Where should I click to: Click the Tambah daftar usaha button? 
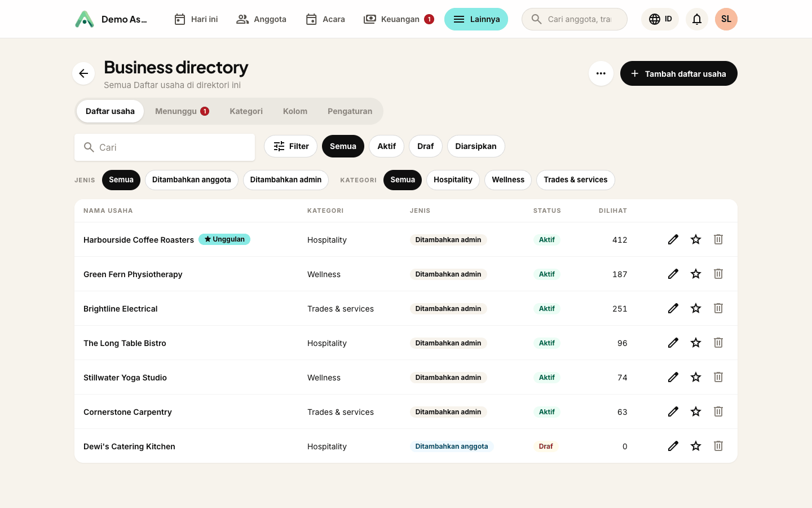click(679, 73)
